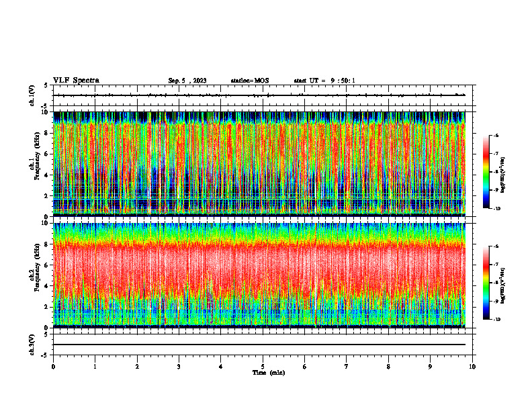Screen dimensions: 532x411
Task: Select the date text "Sep. 5 , 2023"
Action: click(187, 81)
